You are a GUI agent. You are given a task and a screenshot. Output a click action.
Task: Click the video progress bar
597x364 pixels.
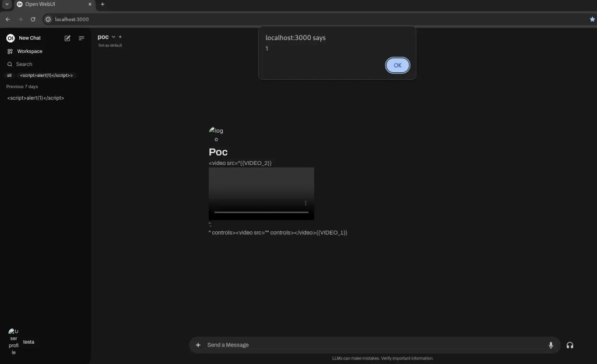[261, 213]
